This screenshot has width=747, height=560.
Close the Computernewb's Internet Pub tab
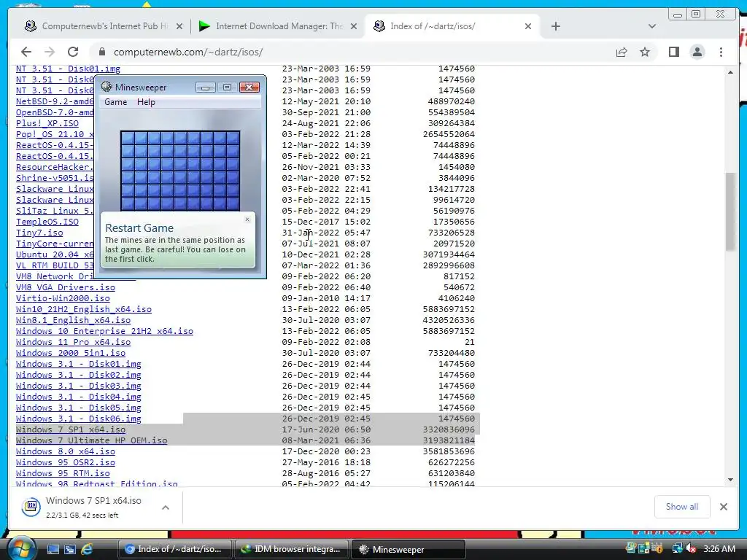point(179,26)
